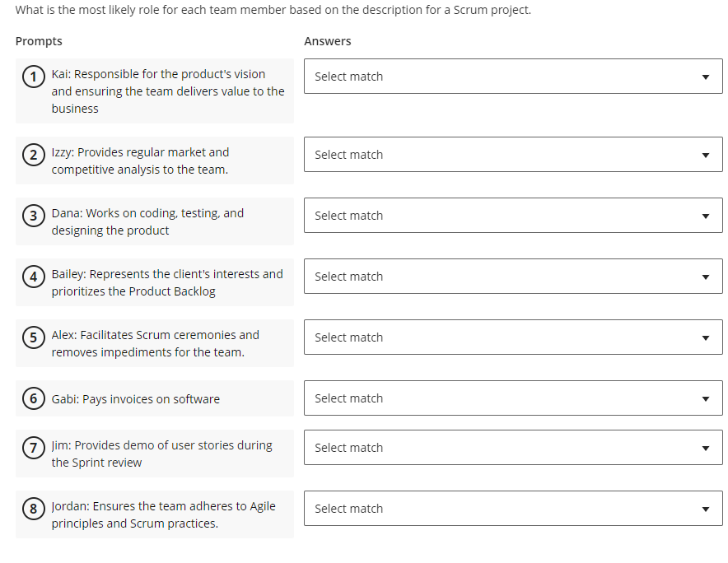Click the Answers column header
The height and width of the screenshot is (563, 728).
pos(326,40)
